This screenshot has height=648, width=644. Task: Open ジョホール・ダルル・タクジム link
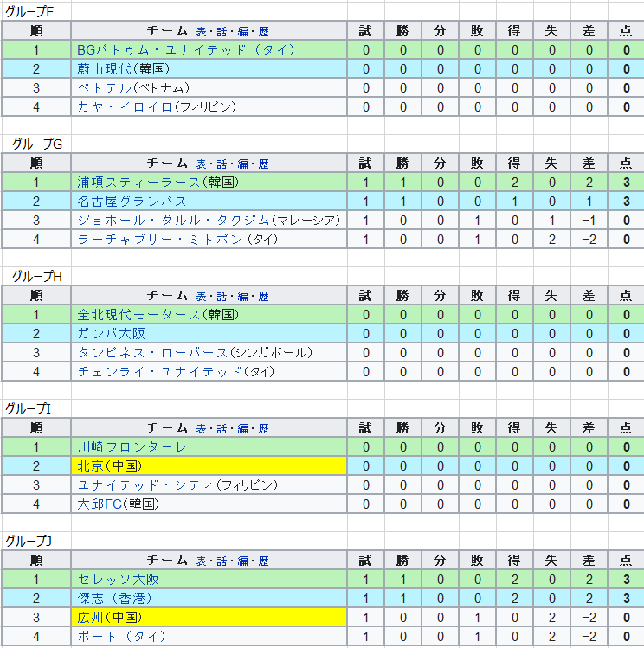[x=173, y=221]
